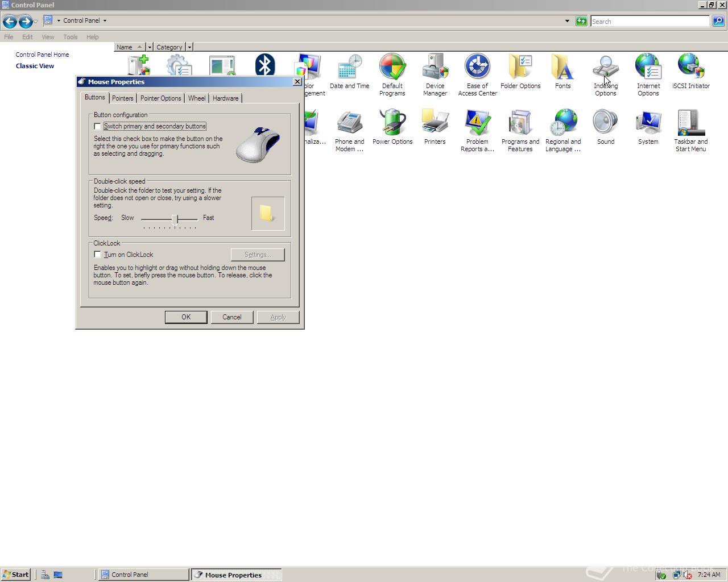
Task: Open Regional and Language options
Action: coord(562,131)
